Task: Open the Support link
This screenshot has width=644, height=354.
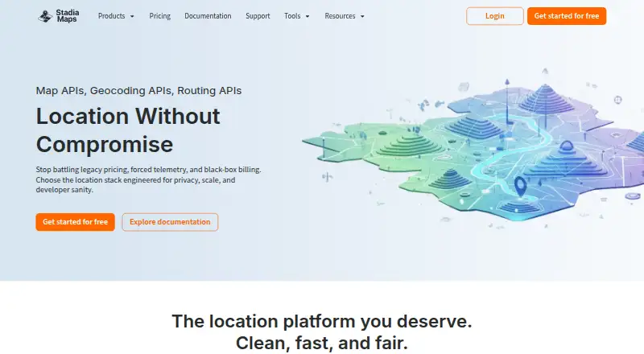Action: point(258,16)
